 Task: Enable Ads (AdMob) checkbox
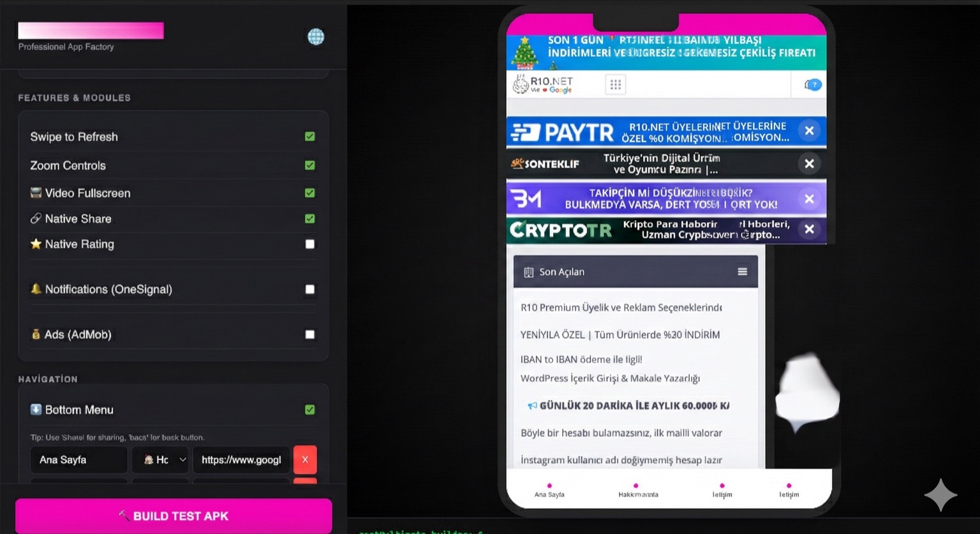pos(310,334)
